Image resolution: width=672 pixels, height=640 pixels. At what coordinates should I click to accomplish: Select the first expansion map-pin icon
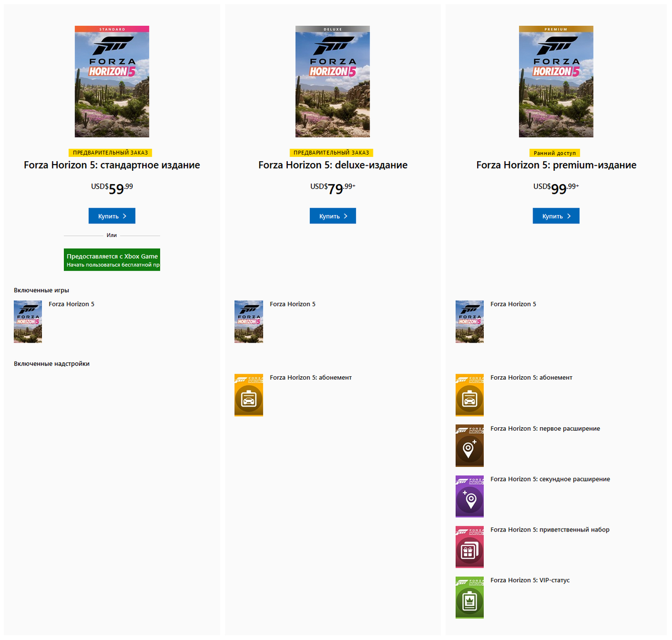469,446
